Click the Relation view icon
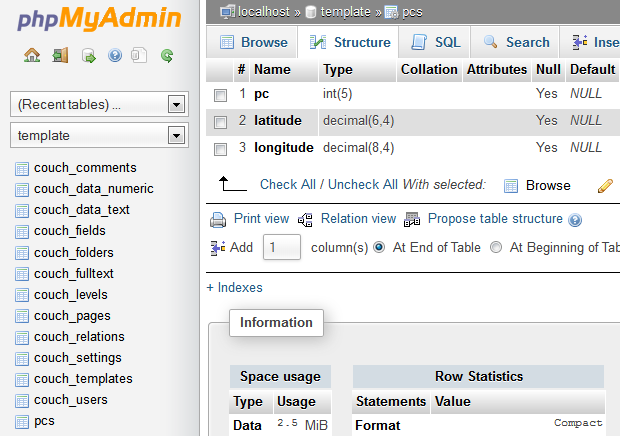 pos(305,220)
